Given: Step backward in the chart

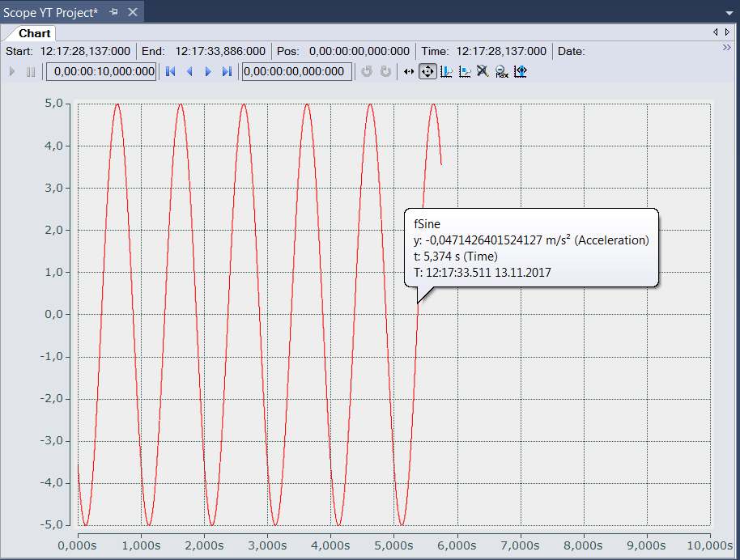Looking at the screenshot, I should [189, 72].
